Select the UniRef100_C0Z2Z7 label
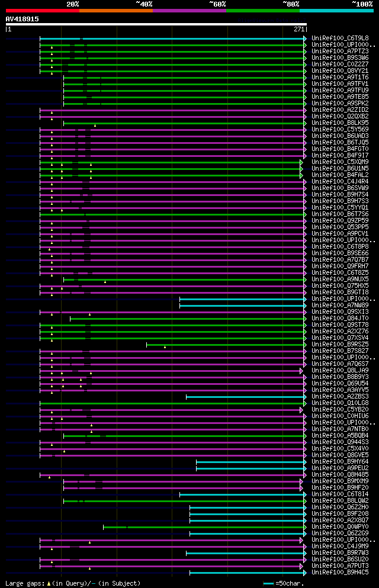The height and width of the screenshot is (588, 379). [340, 64]
